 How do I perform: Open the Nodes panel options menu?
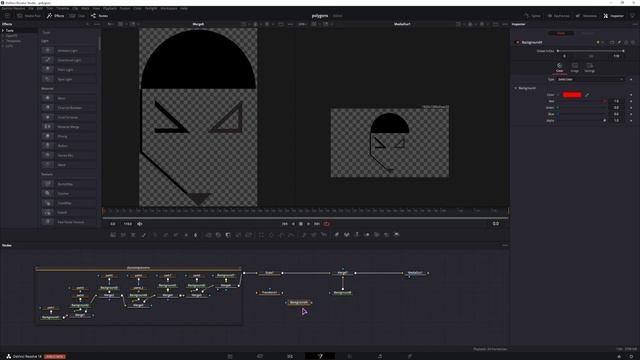pyautogui.click(x=505, y=245)
